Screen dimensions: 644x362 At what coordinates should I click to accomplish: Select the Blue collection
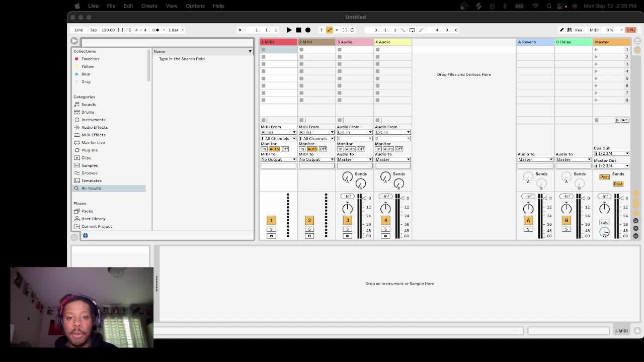pyautogui.click(x=86, y=74)
